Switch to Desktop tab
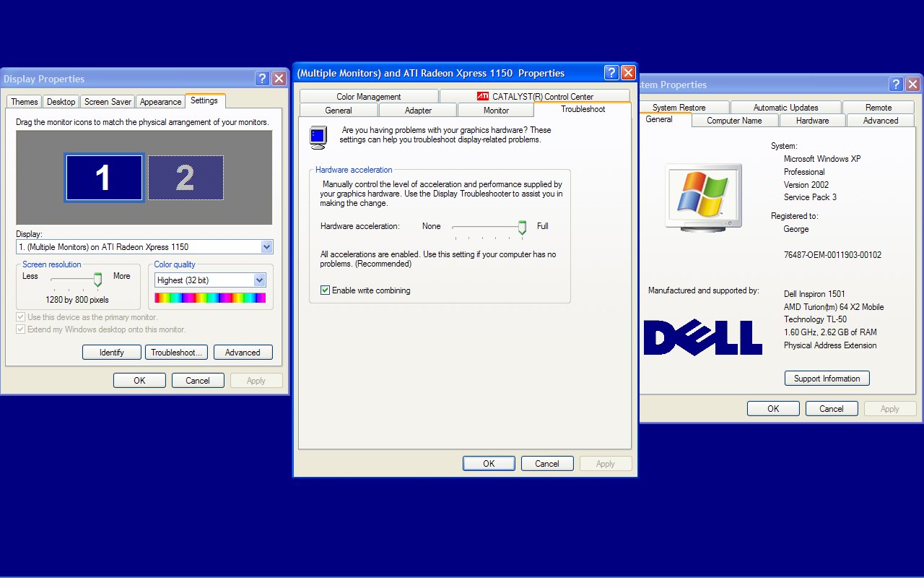The height and width of the screenshot is (578, 924). pyautogui.click(x=61, y=102)
